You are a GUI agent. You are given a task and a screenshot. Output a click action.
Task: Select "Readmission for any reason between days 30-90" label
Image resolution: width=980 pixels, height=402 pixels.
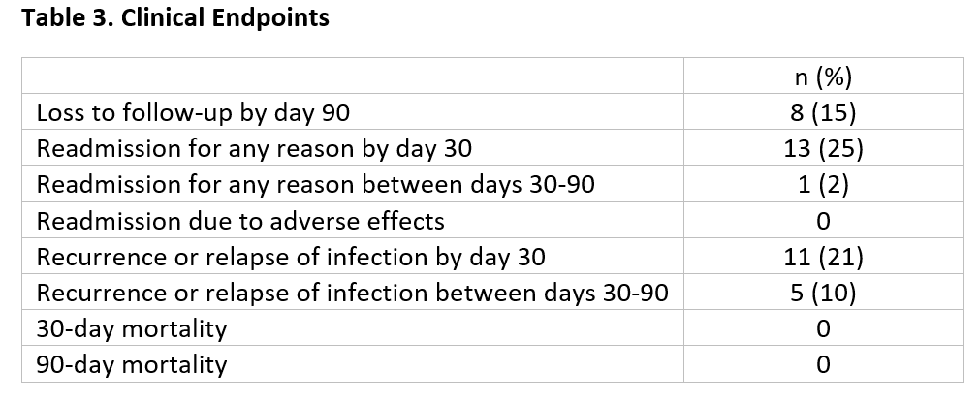(x=315, y=185)
